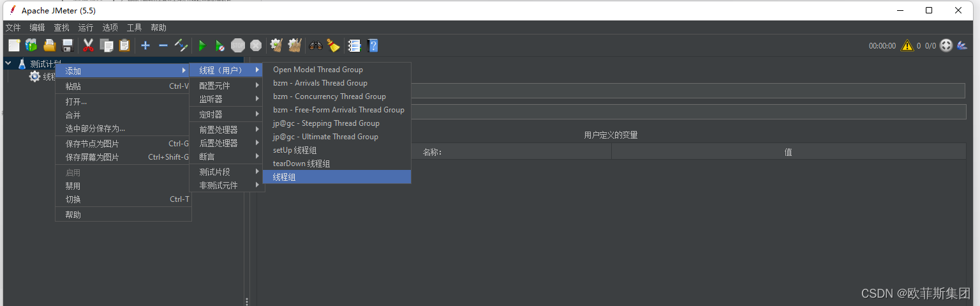Click 选中部分保存为... menu entry

tap(124, 128)
